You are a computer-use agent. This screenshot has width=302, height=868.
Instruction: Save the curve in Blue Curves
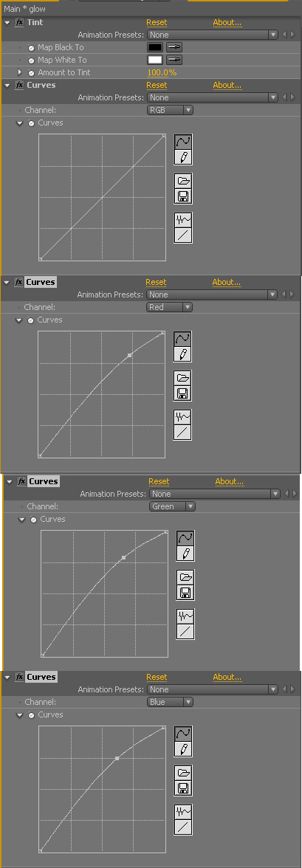click(x=183, y=788)
